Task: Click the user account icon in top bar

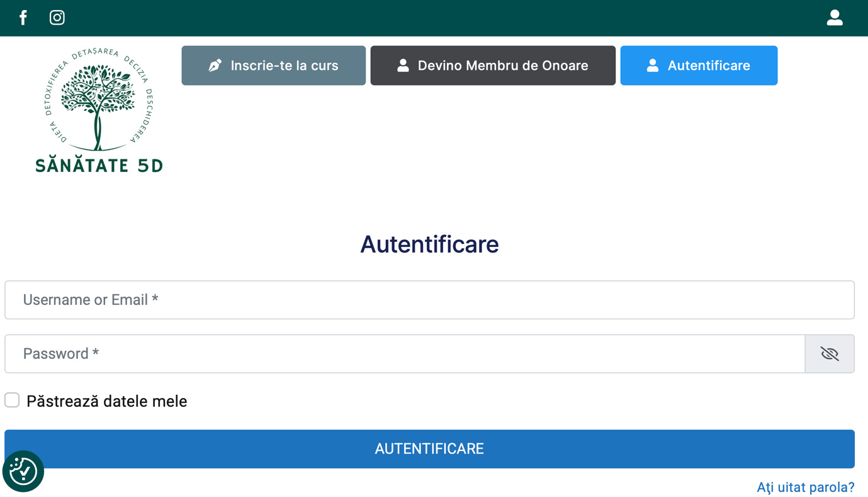Action: click(x=835, y=18)
